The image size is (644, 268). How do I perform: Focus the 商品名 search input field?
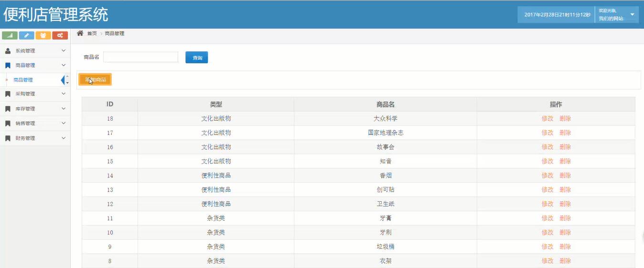[x=140, y=57]
